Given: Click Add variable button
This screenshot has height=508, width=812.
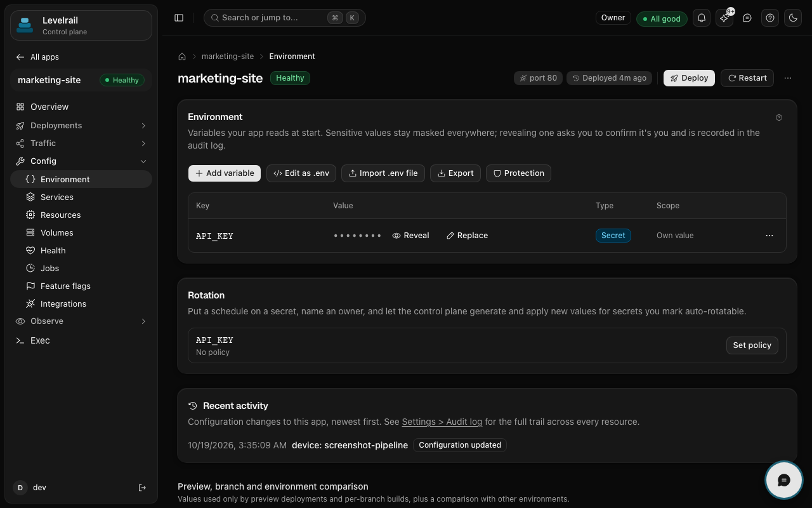Looking at the screenshot, I should pos(225,173).
